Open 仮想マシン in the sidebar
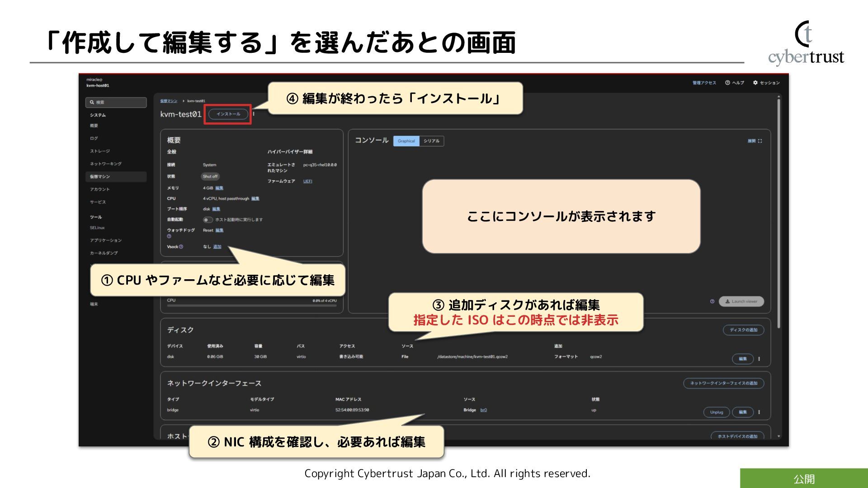 coord(100,177)
